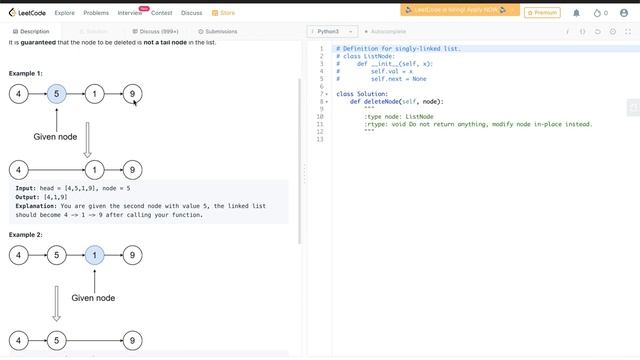Toggle the Autocomplete option
640x360 pixels.
(x=385, y=31)
